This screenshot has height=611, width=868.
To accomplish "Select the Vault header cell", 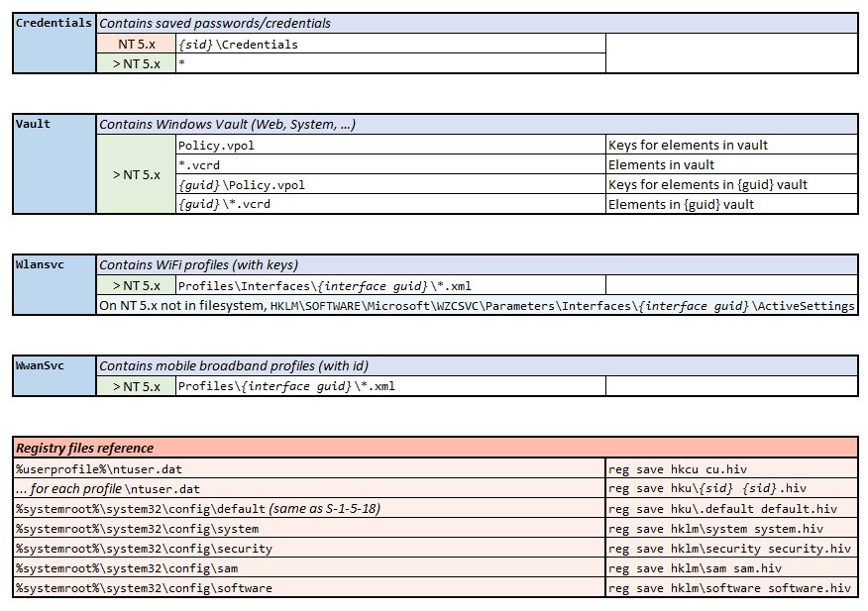I will [x=54, y=163].
